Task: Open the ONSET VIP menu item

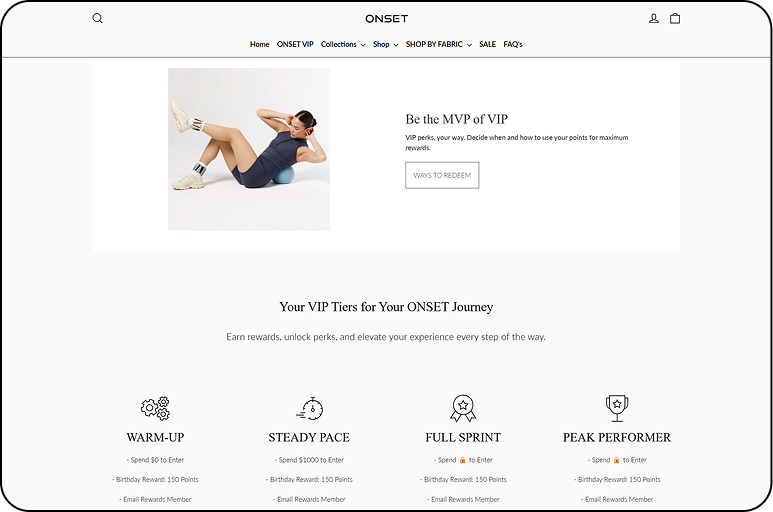Action: (x=295, y=44)
